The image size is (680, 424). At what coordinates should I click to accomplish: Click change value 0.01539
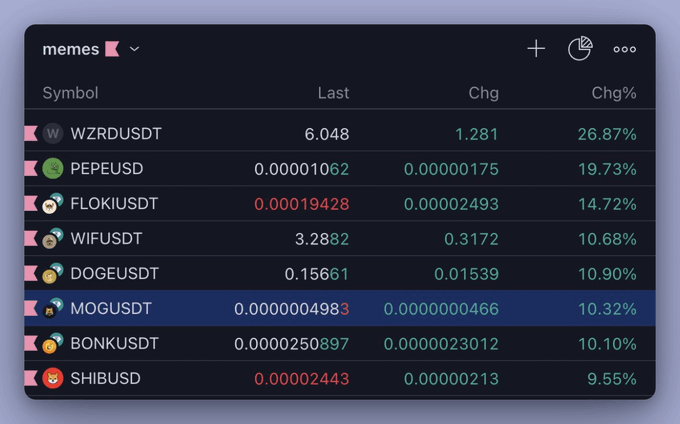click(x=466, y=274)
